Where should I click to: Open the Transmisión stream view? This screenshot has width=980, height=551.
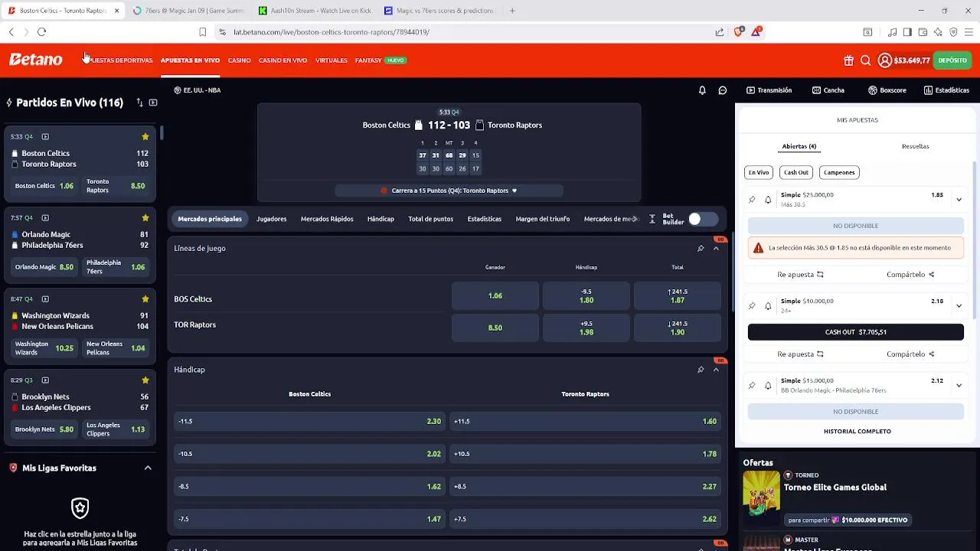pos(769,90)
